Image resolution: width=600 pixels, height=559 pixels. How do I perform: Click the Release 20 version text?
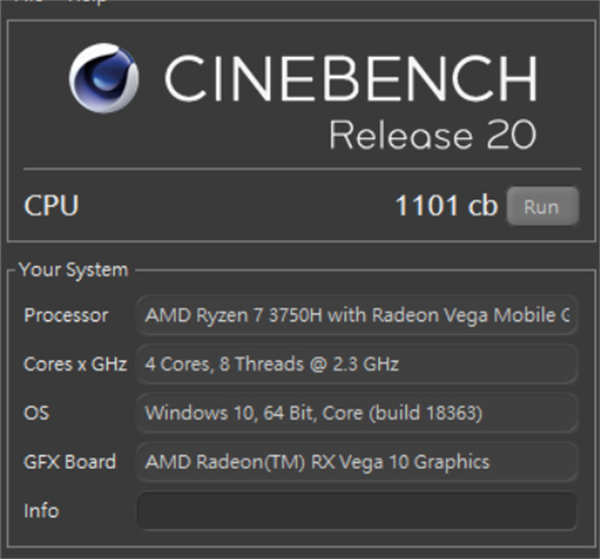pyautogui.click(x=433, y=134)
